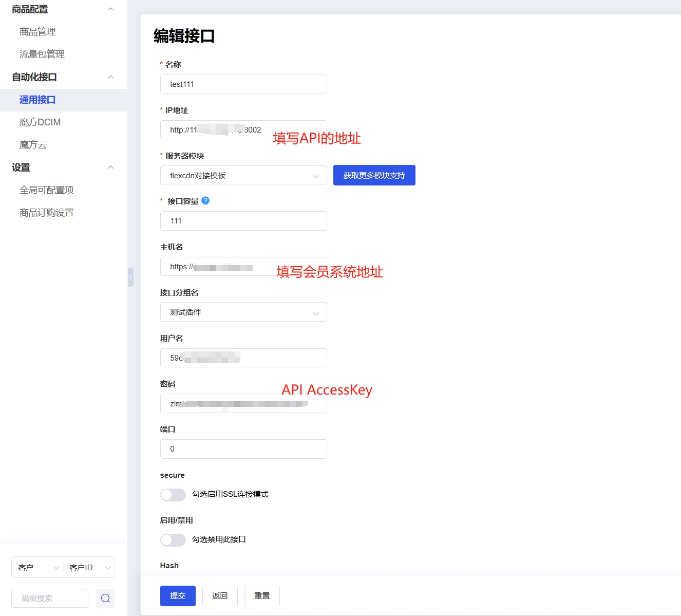Click the 重置 reset button
The width and height of the screenshot is (681, 616).
click(262, 595)
